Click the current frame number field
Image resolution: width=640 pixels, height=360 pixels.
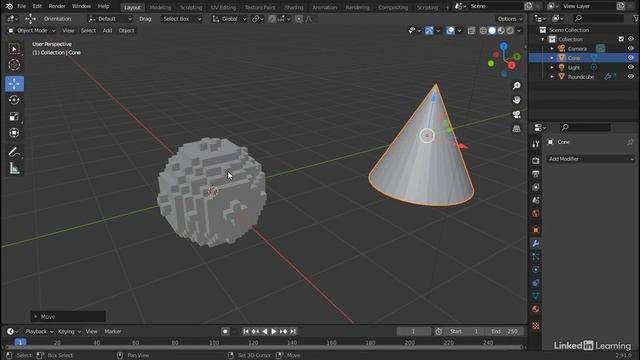point(413,331)
